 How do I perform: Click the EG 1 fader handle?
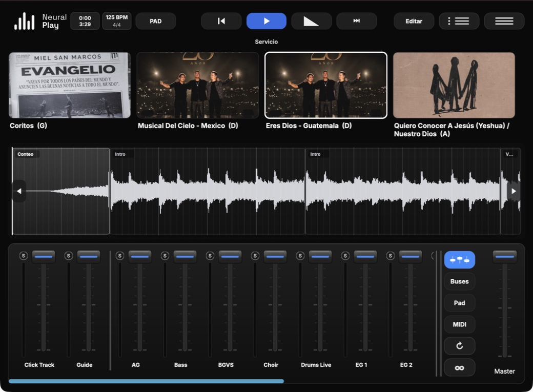(365, 257)
